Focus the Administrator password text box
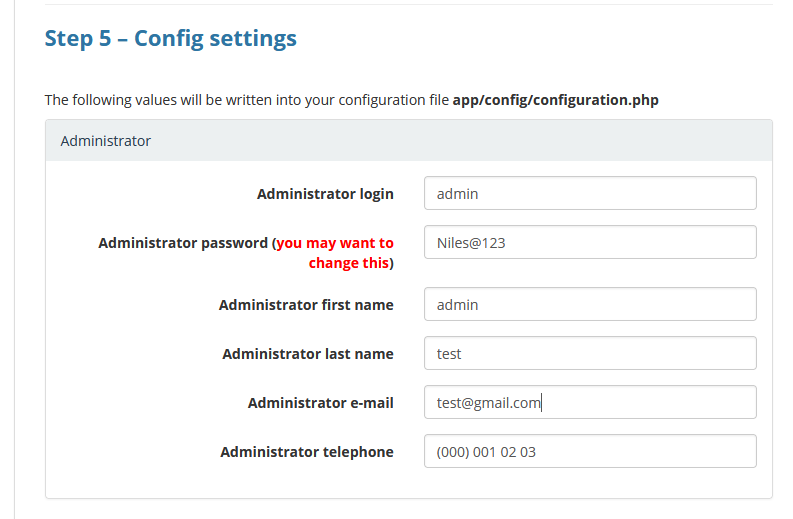 [590, 243]
